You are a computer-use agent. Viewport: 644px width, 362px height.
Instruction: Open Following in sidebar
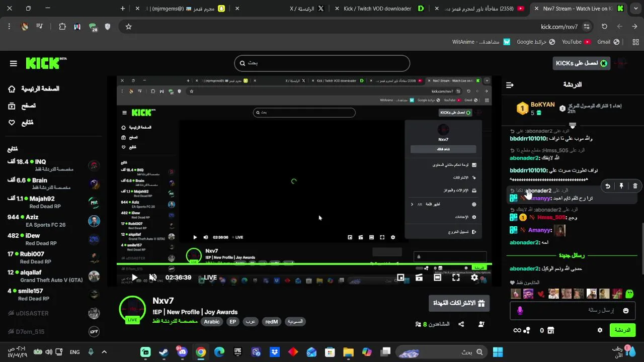[21, 122]
